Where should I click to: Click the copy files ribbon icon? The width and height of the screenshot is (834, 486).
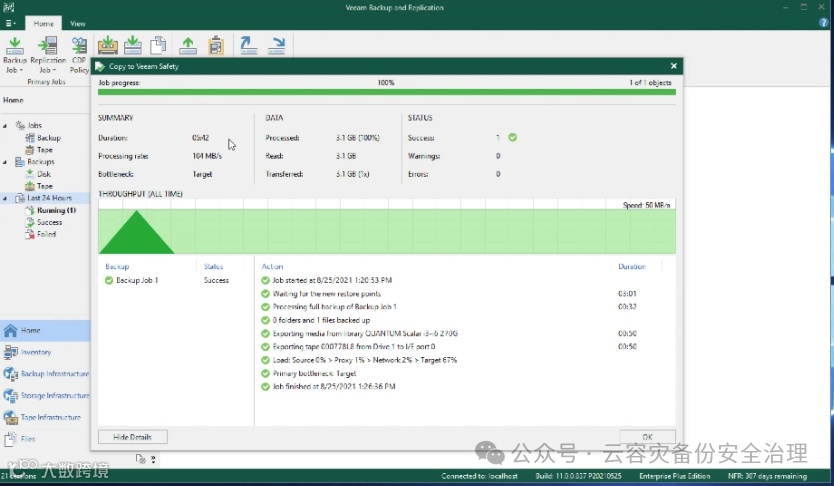(158, 45)
